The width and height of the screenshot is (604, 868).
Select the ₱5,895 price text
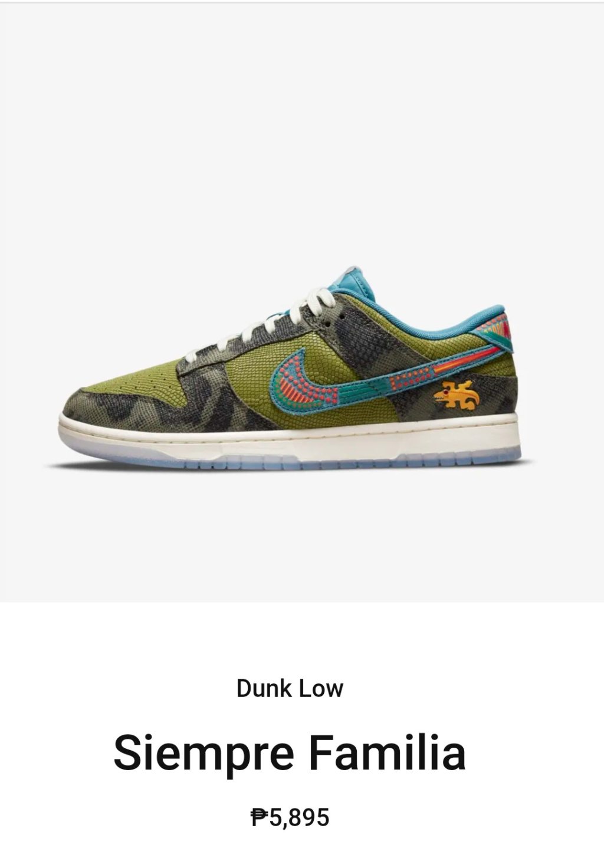tap(290, 818)
